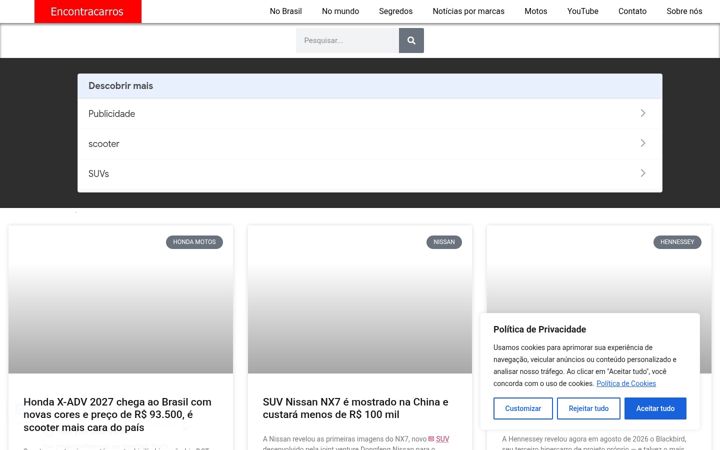Screen dimensions: 720x450
Task: Select the scooter list item
Action: click(x=370, y=144)
